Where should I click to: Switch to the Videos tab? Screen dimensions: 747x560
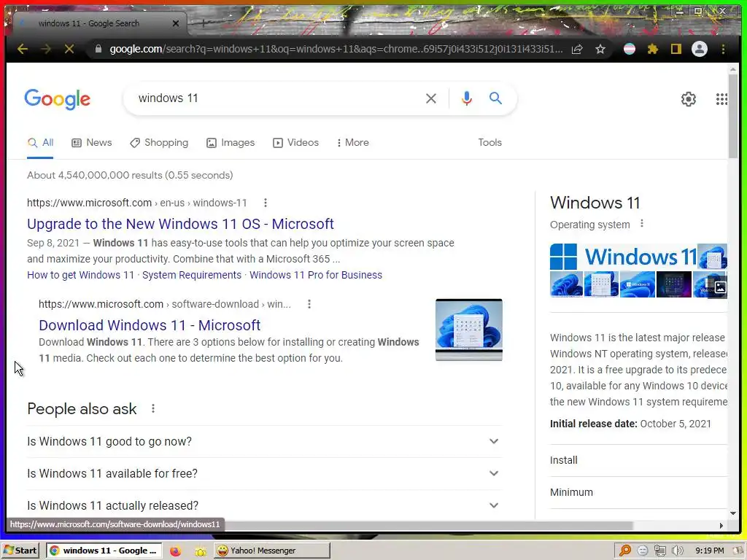tap(296, 142)
